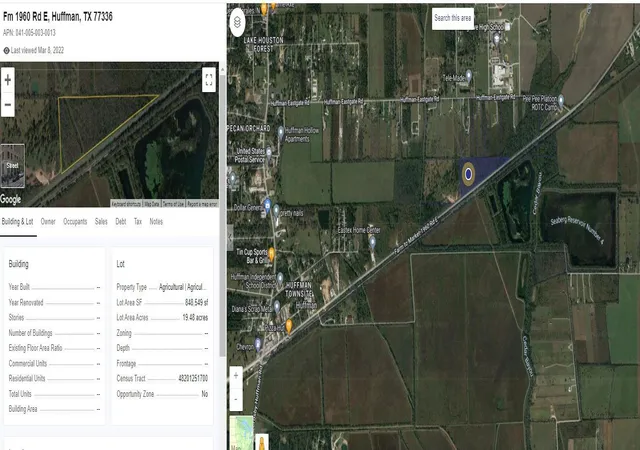Open the Occupants tab
This screenshot has height=450, width=640.
point(75,222)
